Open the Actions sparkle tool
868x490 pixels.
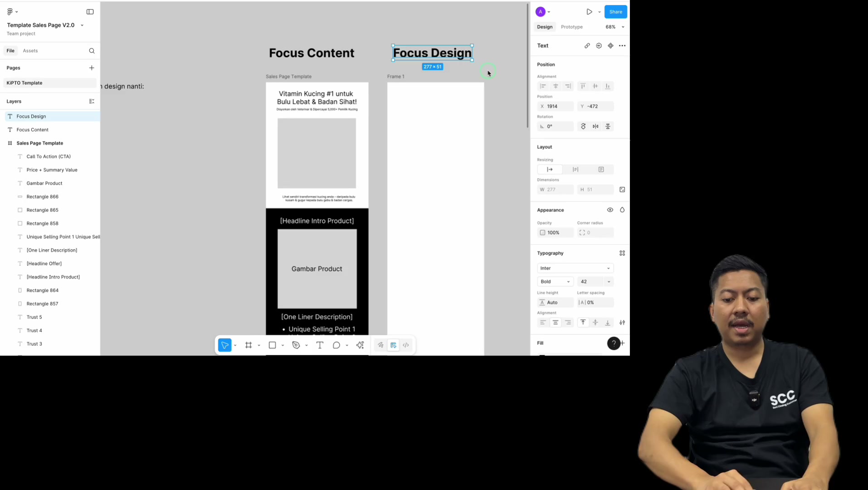(x=360, y=345)
